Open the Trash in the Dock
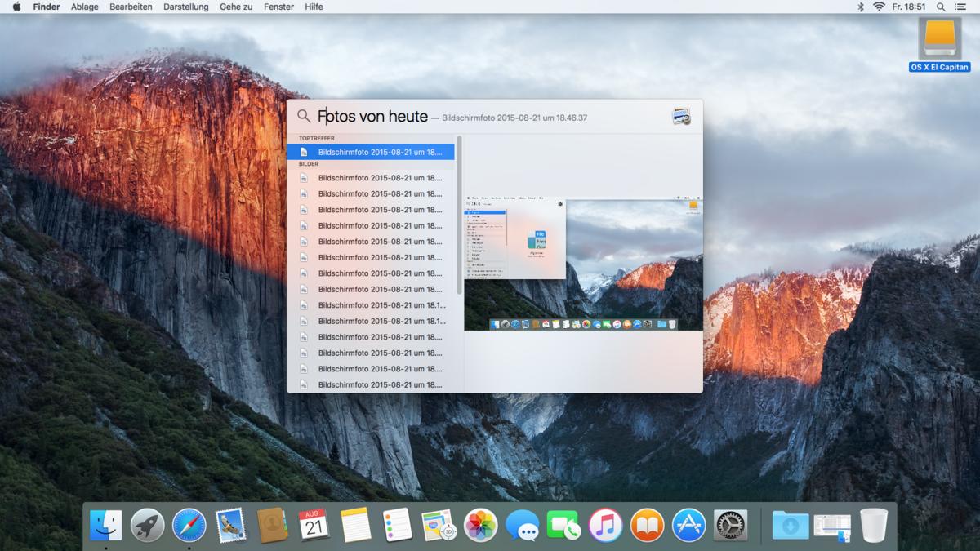 click(x=874, y=526)
